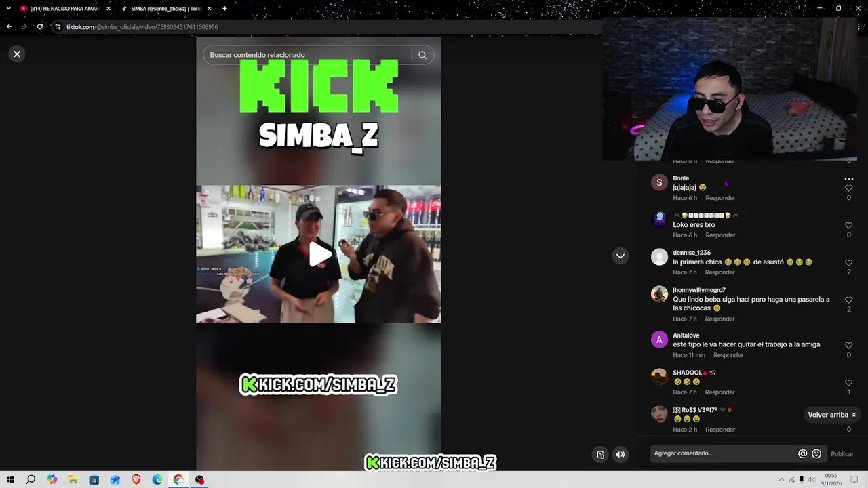Click the tiktok.com address bar URL
Viewport: 868px width, 488px height.
click(x=142, y=27)
